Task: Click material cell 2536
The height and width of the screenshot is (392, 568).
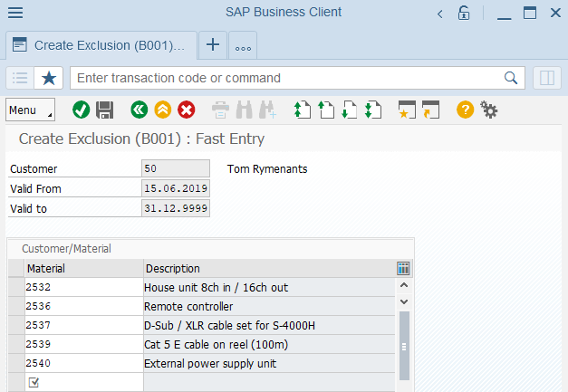Action: [84, 306]
